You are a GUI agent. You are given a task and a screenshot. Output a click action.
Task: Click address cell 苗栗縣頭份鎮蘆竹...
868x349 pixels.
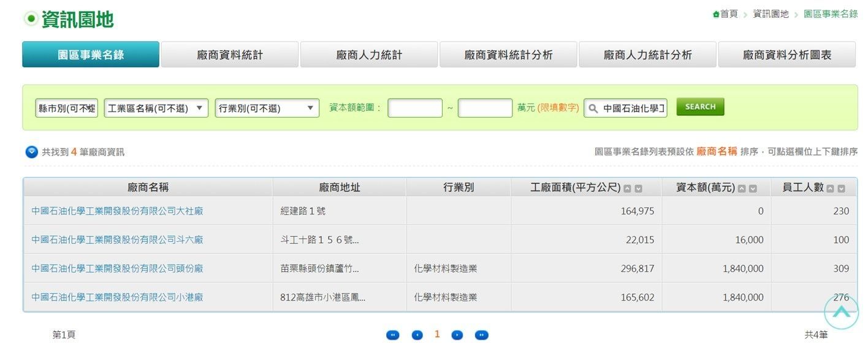[319, 268]
